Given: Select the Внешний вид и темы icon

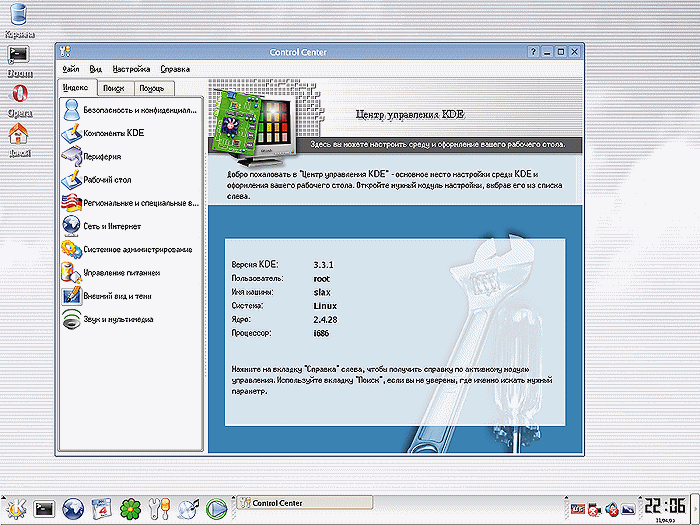Looking at the screenshot, I should tap(71, 296).
